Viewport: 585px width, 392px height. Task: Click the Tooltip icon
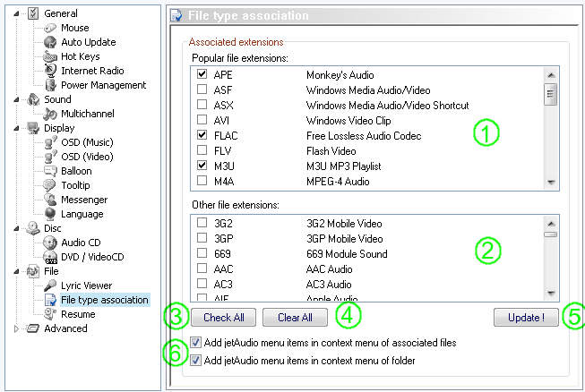tap(50, 185)
